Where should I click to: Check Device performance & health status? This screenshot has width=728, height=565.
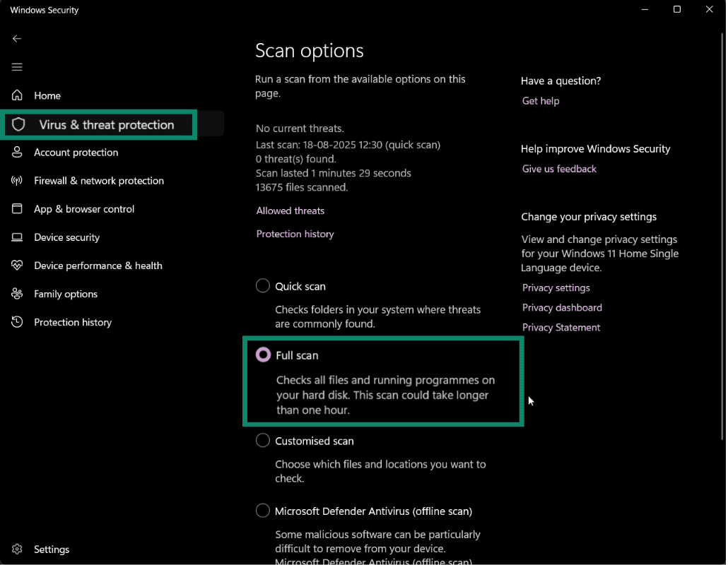[97, 266]
